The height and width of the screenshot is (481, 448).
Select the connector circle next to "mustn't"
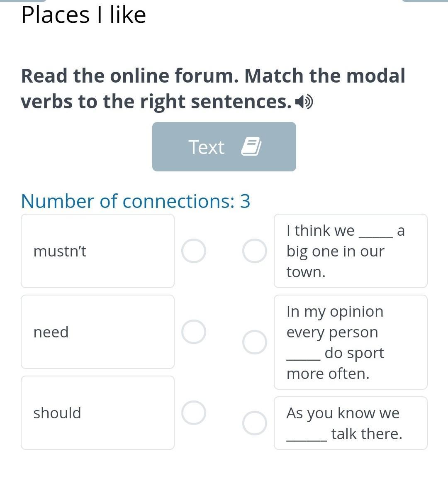[x=193, y=251]
